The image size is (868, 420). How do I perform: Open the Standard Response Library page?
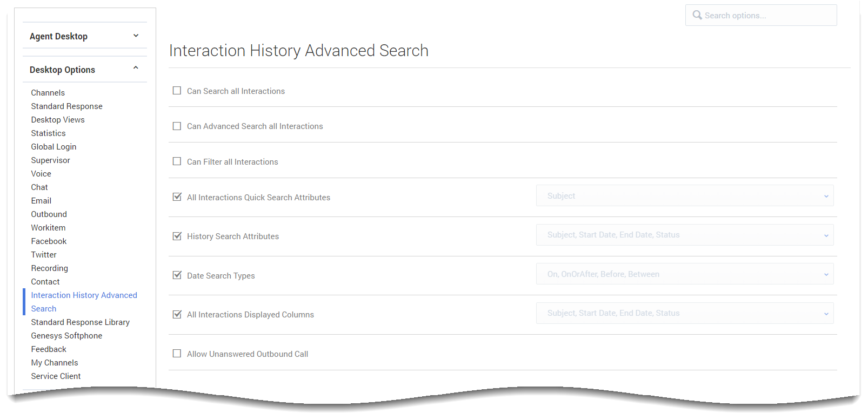click(x=80, y=322)
